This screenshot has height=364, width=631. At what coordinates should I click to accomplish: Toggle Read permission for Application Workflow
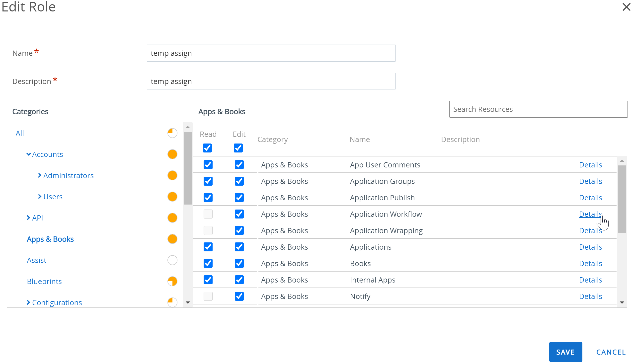point(208,214)
